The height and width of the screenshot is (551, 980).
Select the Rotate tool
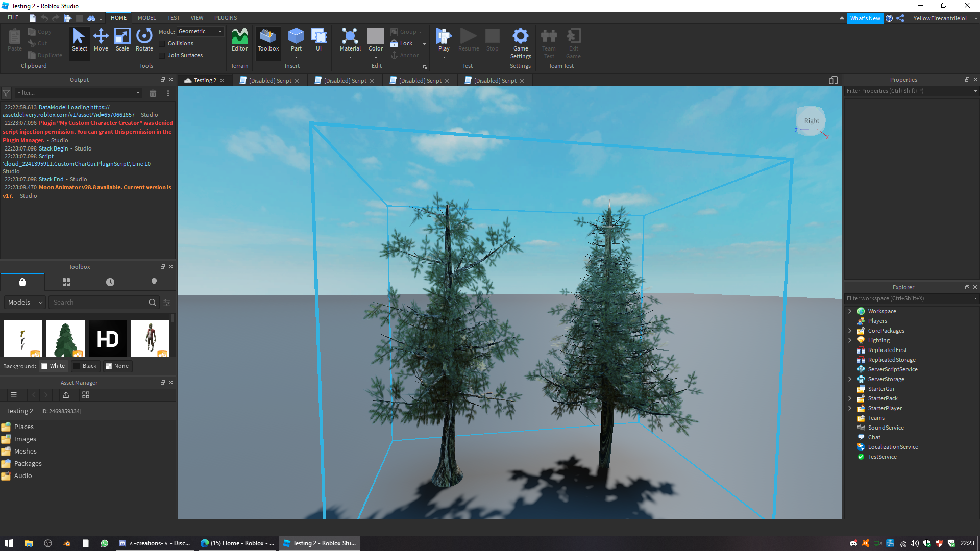point(144,40)
